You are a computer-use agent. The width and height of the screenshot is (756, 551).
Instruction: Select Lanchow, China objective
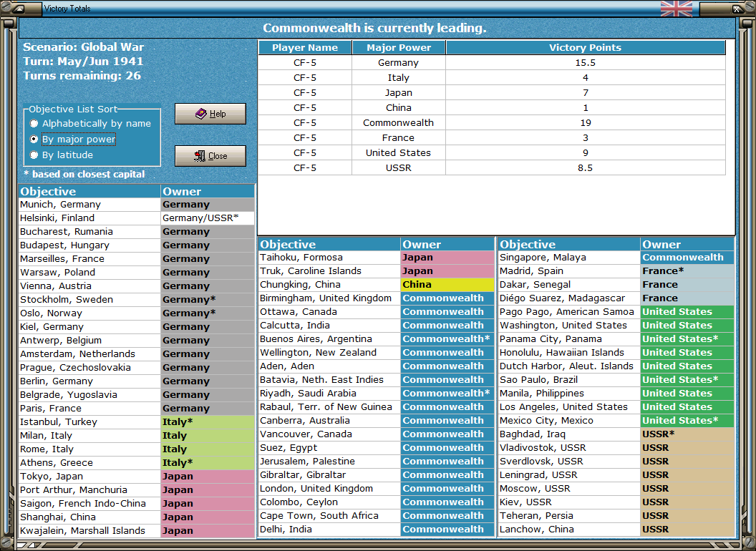pyautogui.click(x=569, y=530)
